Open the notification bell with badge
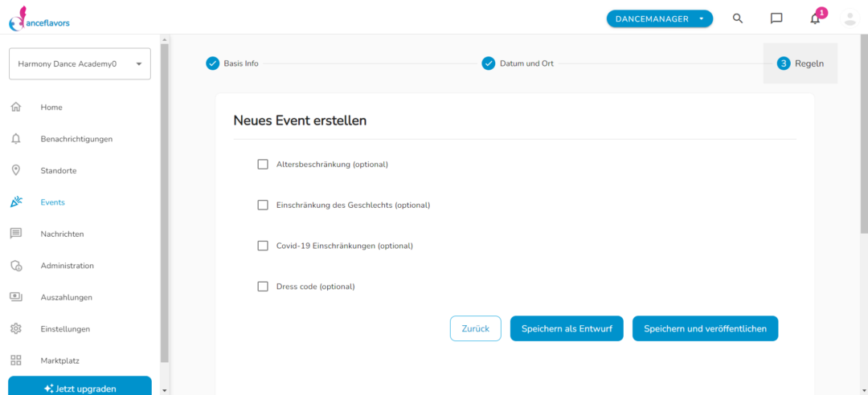The width and height of the screenshot is (868, 395). pyautogui.click(x=816, y=17)
